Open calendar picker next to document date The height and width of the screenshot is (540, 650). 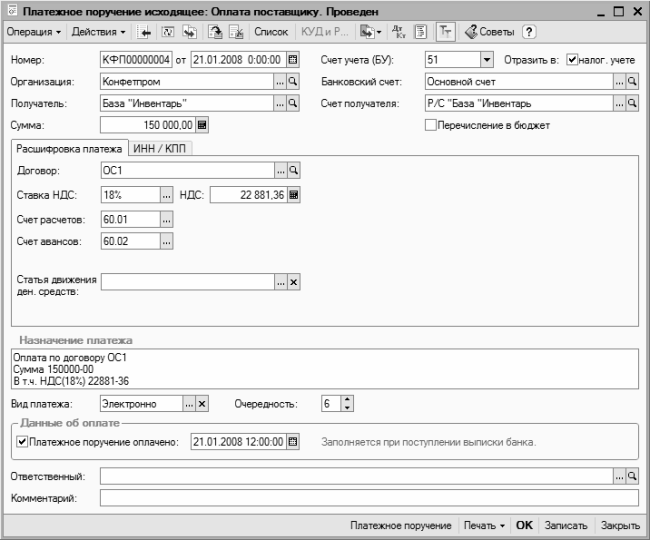click(x=293, y=60)
